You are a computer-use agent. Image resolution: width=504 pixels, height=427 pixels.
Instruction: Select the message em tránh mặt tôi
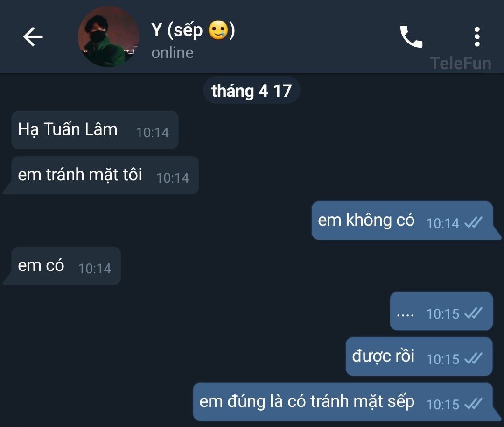coord(101,175)
